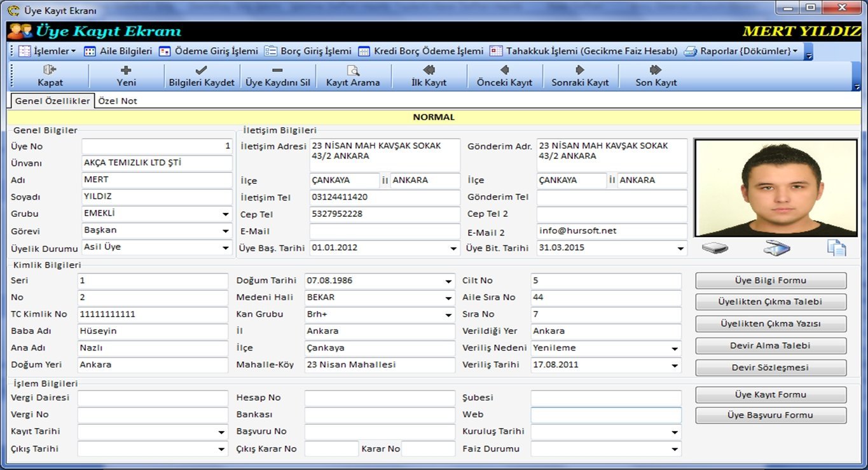
Task: Go to Sonraki Kayıt next-record arrow
Action: (579, 70)
